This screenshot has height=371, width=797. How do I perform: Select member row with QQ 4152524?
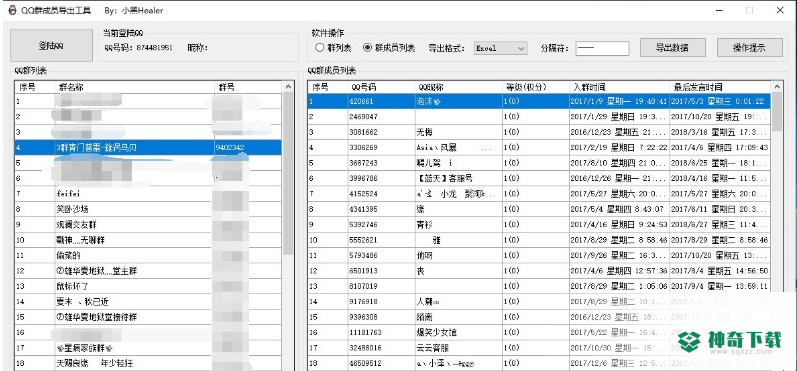(x=539, y=194)
